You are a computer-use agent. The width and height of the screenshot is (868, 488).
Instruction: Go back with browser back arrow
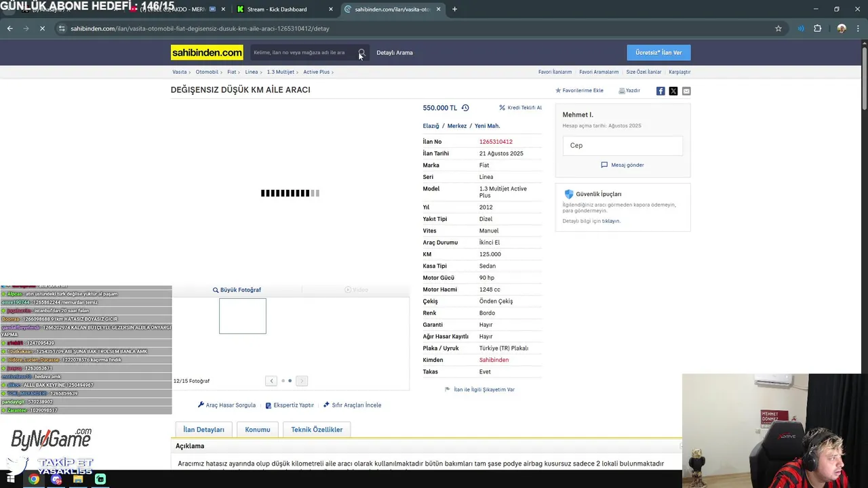(x=9, y=28)
